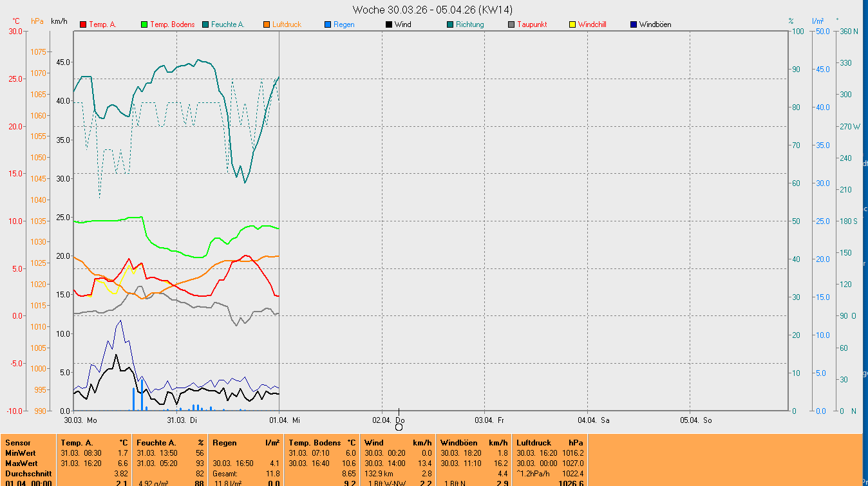Screen dimensions: 868x486
Task: Click the Luftdruck hPa table column header
Action: 533,443
